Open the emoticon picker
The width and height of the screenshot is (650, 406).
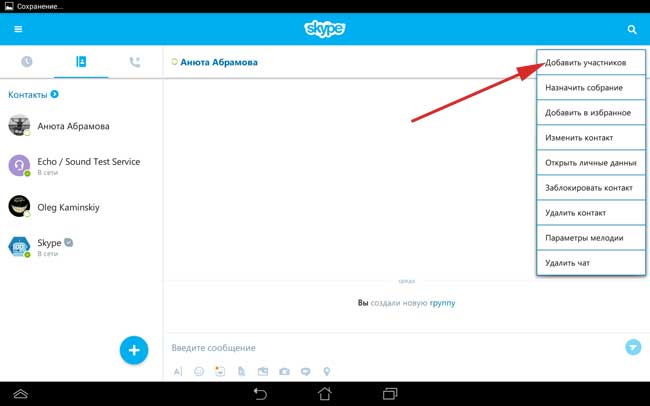199,371
